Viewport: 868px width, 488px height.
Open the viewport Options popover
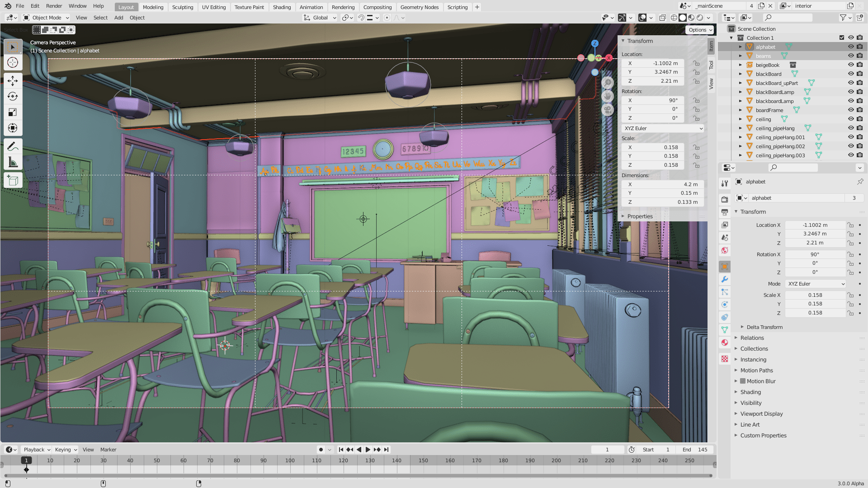[699, 29]
